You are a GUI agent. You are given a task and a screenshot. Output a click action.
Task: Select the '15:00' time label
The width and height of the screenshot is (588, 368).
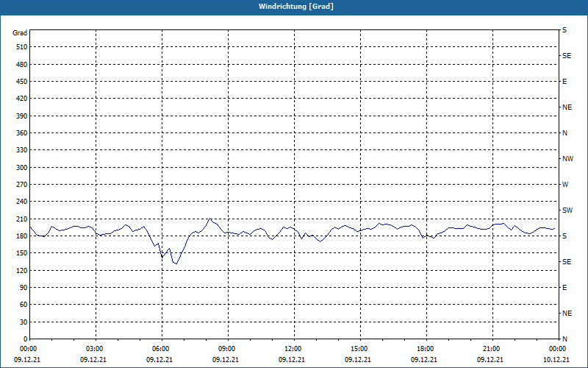[x=360, y=349]
